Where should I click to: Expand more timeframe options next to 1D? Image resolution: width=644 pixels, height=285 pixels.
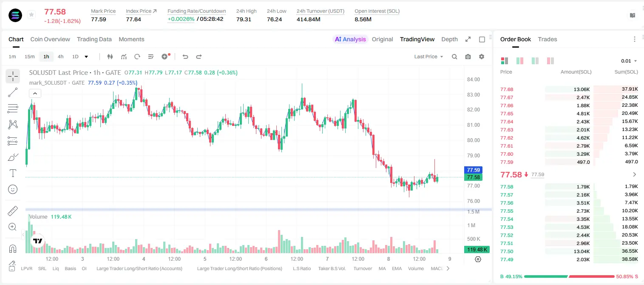click(x=86, y=57)
